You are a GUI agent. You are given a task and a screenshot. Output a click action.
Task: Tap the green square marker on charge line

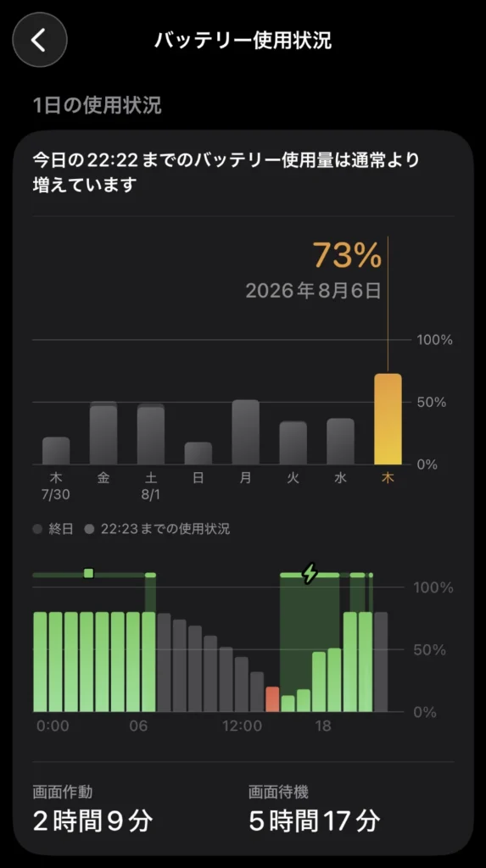pyautogui.click(x=89, y=573)
